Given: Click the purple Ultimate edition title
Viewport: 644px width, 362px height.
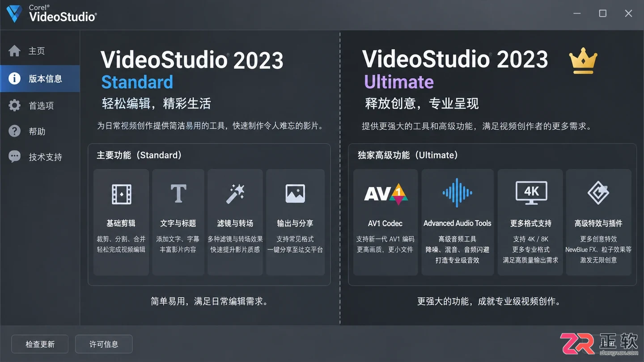Looking at the screenshot, I should (399, 82).
